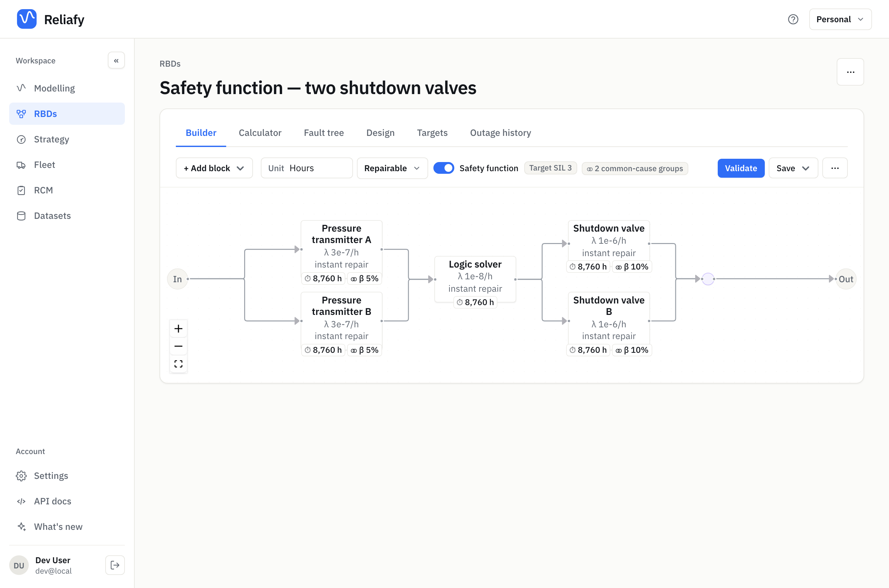
Task: Expand the Add block dropdown
Action: click(214, 168)
